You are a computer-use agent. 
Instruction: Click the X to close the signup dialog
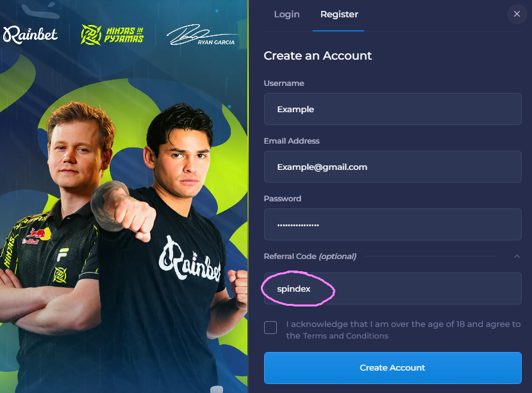(x=517, y=13)
